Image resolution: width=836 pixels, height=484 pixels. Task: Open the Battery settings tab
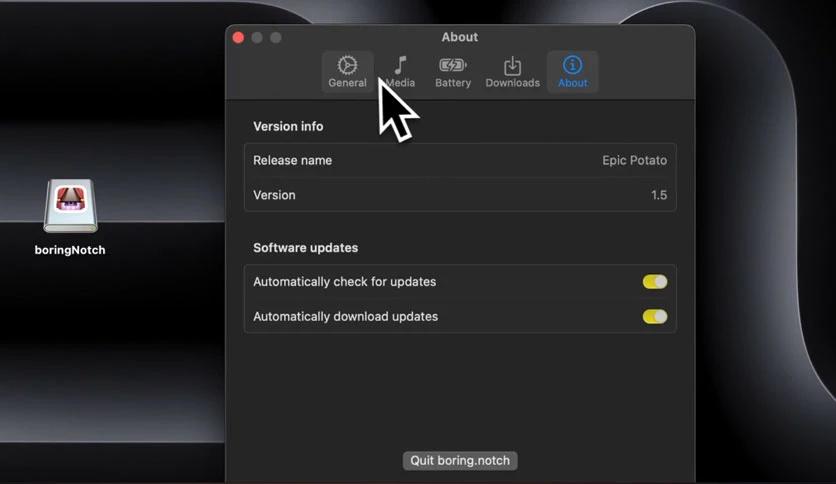(453, 72)
